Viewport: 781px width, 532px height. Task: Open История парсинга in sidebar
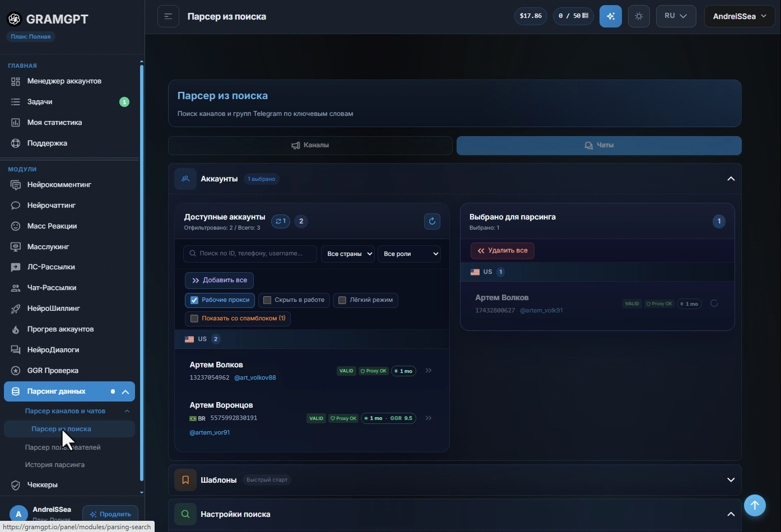point(55,465)
